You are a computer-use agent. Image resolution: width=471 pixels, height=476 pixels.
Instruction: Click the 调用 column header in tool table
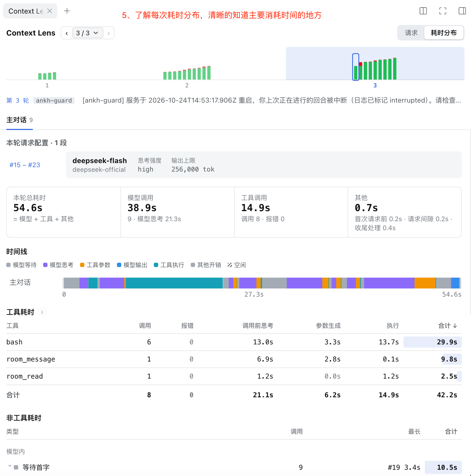click(145, 326)
